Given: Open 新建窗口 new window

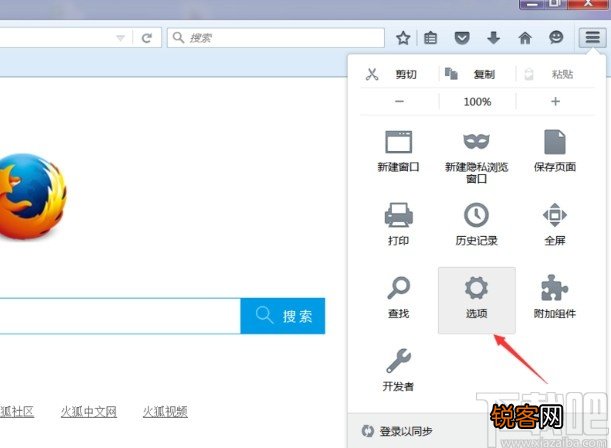Looking at the screenshot, I should 398,152.
